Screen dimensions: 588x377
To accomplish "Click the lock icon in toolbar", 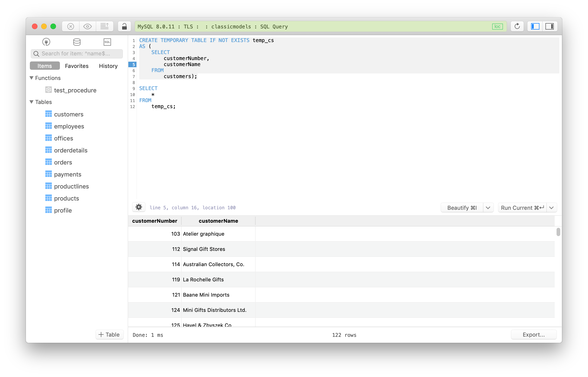I will [x=124, y=26].
